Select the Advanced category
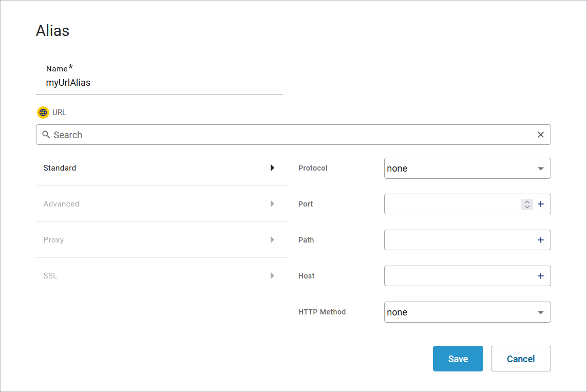Image resolution: width=587 pixels, height=392 pixels. 61,204
